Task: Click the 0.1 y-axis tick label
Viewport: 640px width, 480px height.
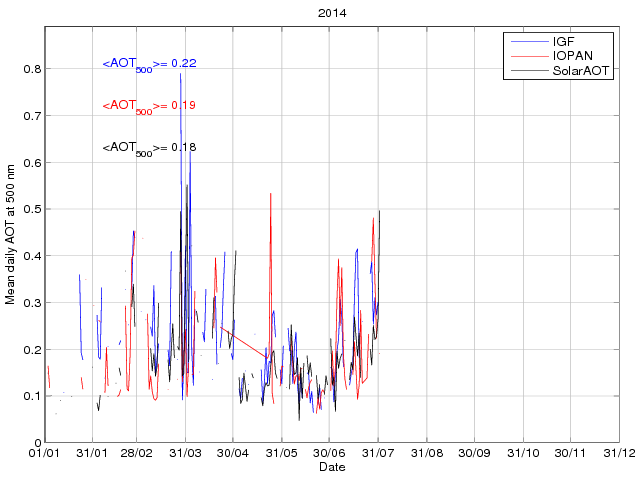Action: pyautogui.click(x=32, y=396)
